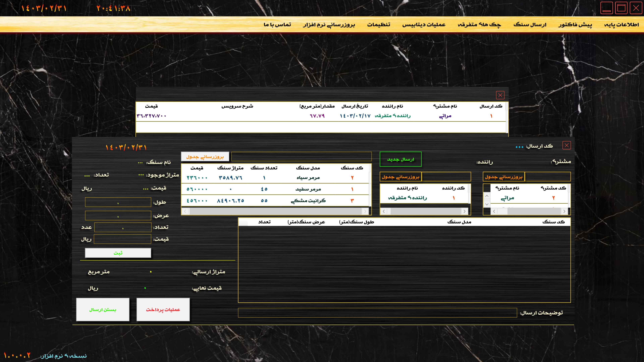This screenshot has width=644, height=362.
Task: Minimize the application window
Action: 606,8
